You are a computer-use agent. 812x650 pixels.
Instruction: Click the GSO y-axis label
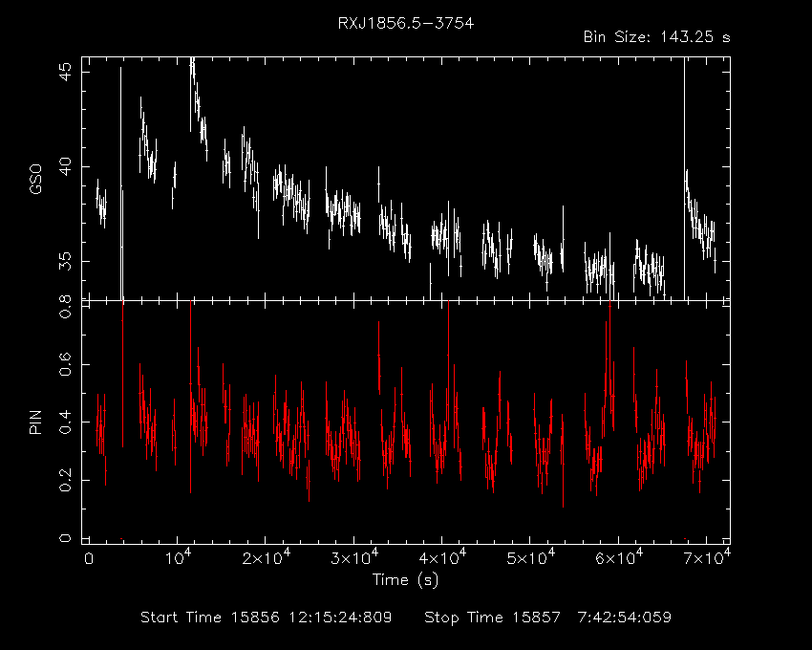point(35,179)
